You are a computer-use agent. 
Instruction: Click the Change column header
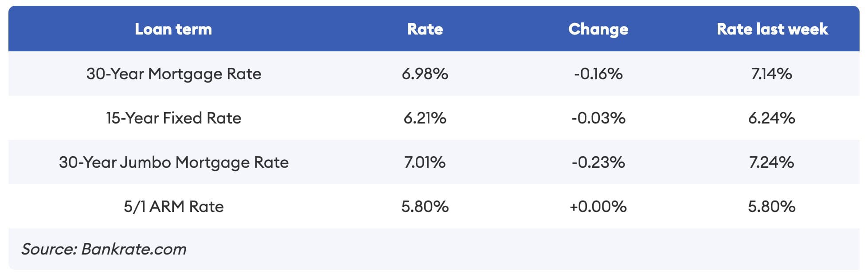[598, 29]
